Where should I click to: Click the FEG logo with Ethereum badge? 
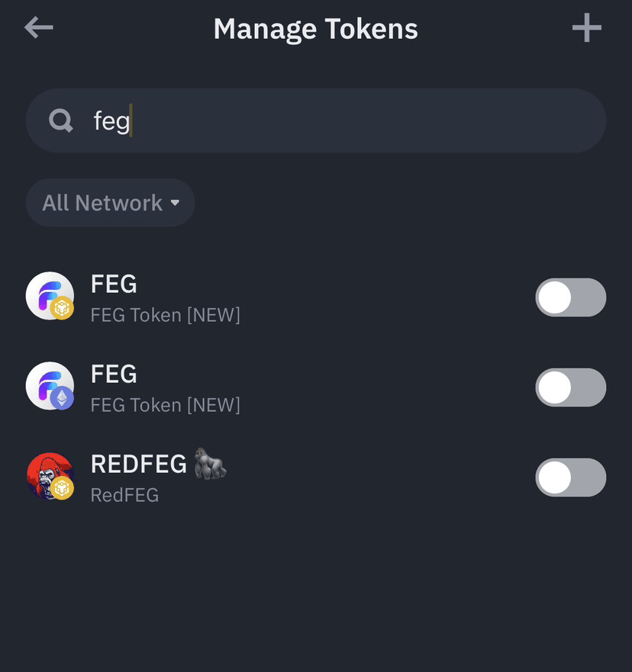click(x=50, y=386)
